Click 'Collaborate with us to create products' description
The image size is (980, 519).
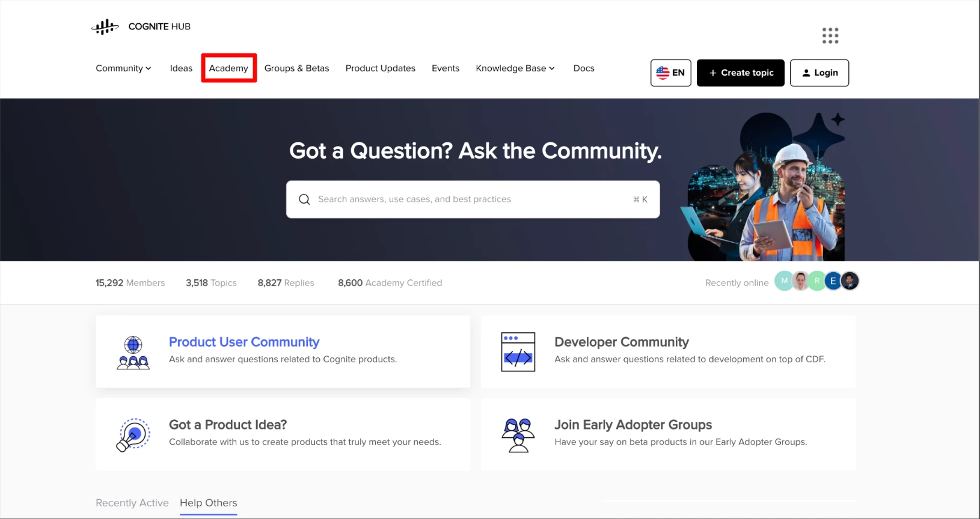[x=305, y=442]
